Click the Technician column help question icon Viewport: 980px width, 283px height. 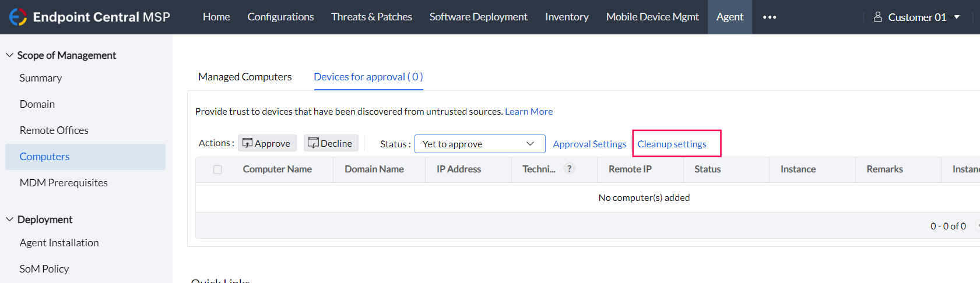[x=570, y=169]
